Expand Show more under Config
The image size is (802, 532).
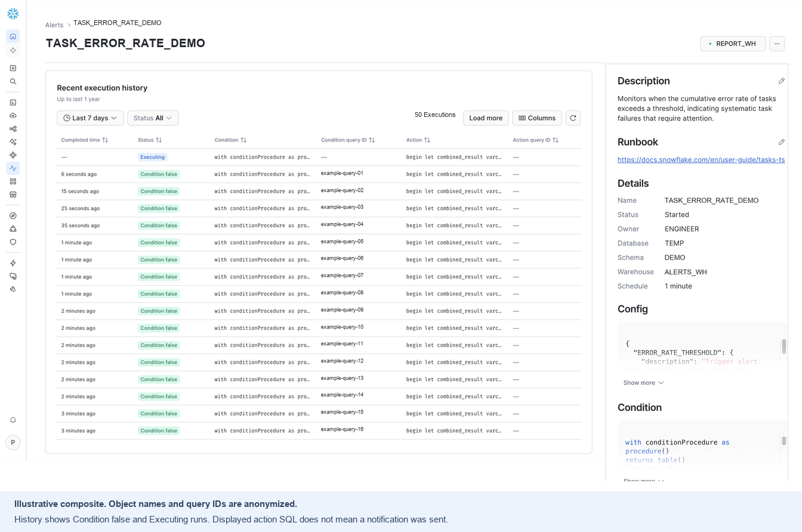[644, 383]
